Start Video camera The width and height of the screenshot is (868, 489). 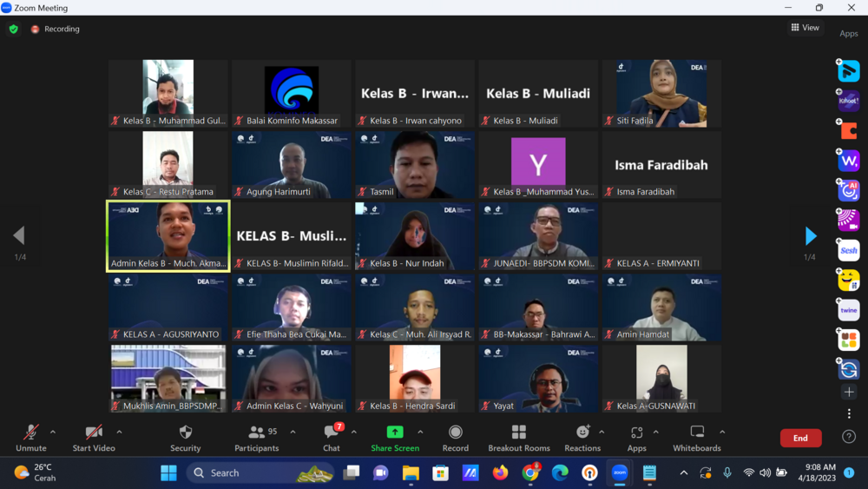click(x=94, y=437)
